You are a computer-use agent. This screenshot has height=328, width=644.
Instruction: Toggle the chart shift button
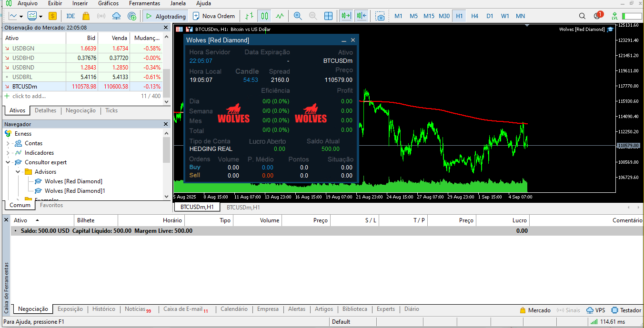coord(361,16)
